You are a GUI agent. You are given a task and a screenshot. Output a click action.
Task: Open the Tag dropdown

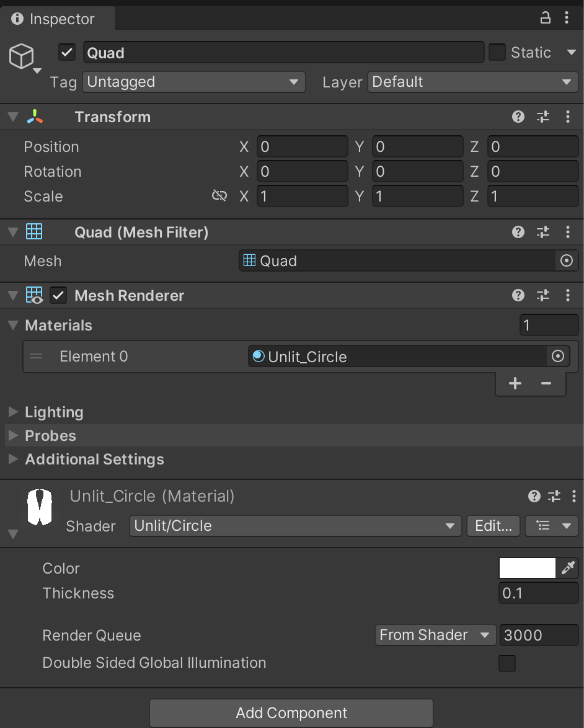pyautogui.click(x=193, y=81)
